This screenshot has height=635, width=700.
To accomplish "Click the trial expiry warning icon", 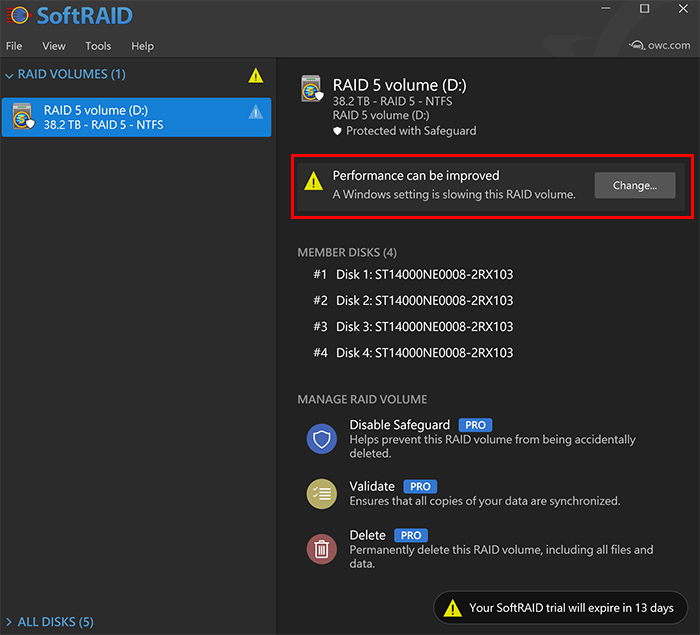I will pos(453,608).
